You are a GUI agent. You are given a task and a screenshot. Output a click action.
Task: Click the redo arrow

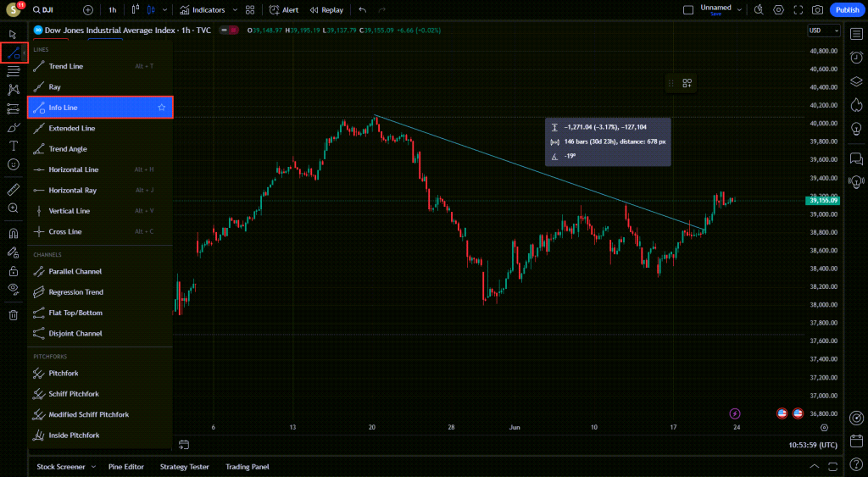(382, 10)
